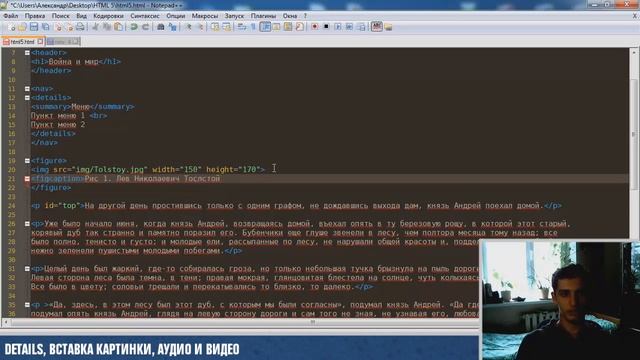Open Find with the binoculars icon
The height and width of the screenshot is (360, 640).
click(x=161, y=27)
